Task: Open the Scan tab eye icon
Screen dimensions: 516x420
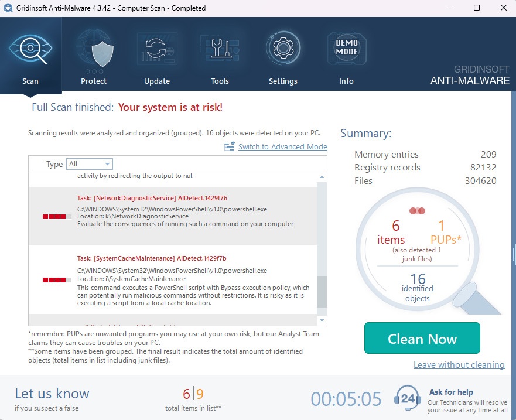Action: point(30,49)
